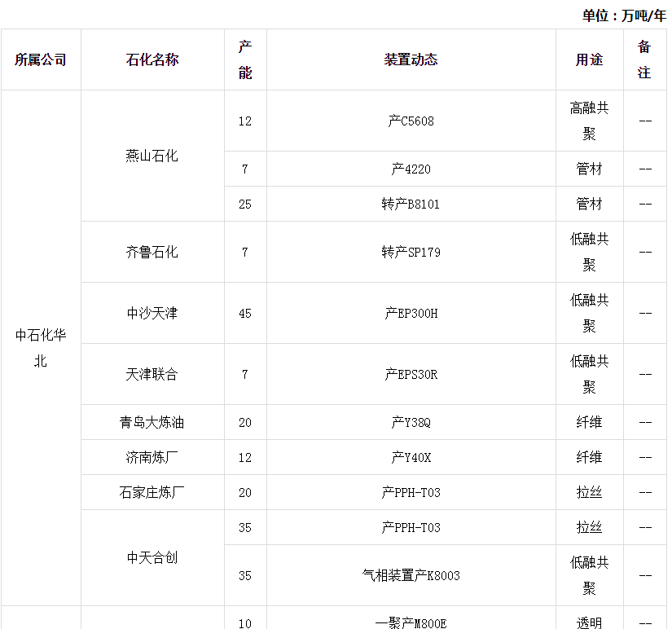The height and width of the screenshot is (629, 672).
Task: Select capacity 35 in the 气相装置产K8003 row
Action: click(x=245, y=575)
